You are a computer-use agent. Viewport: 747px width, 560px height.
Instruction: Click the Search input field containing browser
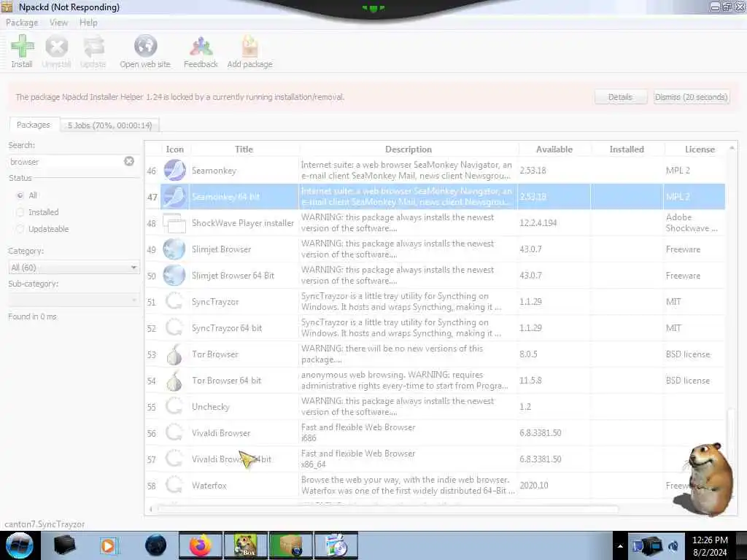click(66, 161)
